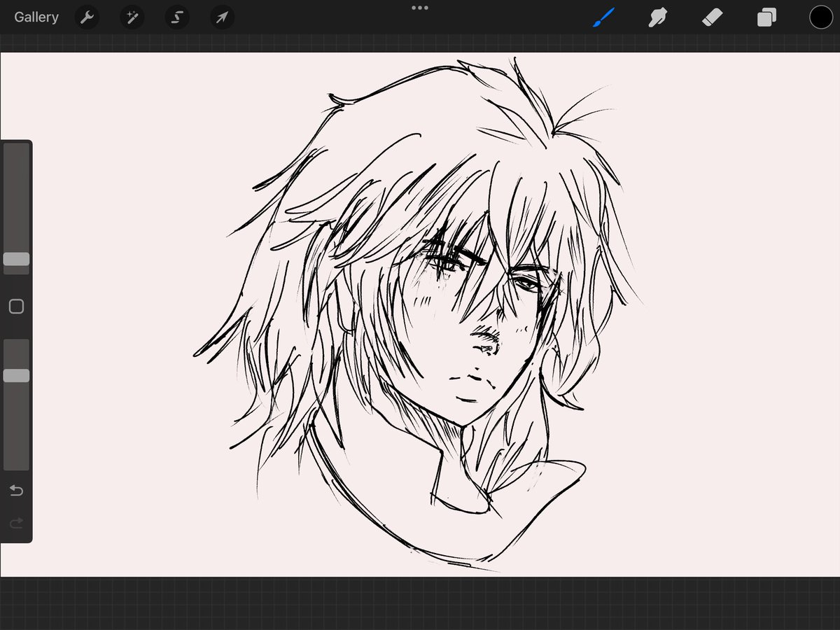Tap the square Modify button in sidebar
840x630 pixels.
[x=16, y=307]
